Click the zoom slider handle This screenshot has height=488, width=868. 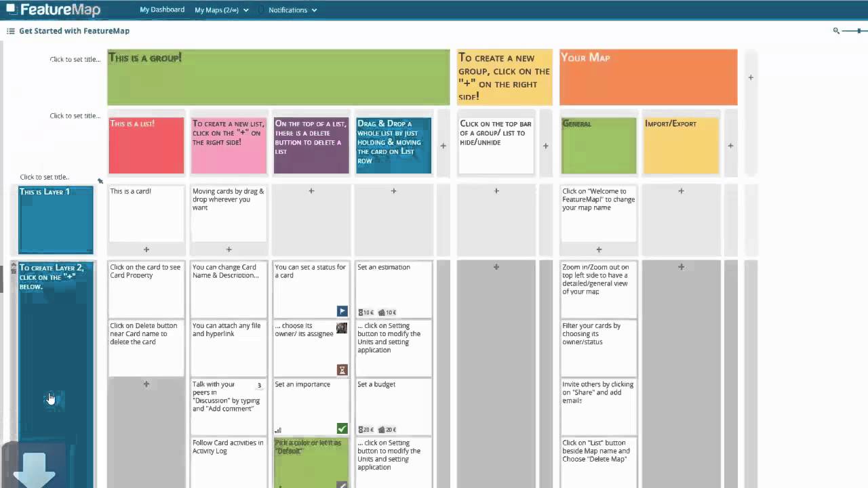[859, 30]
